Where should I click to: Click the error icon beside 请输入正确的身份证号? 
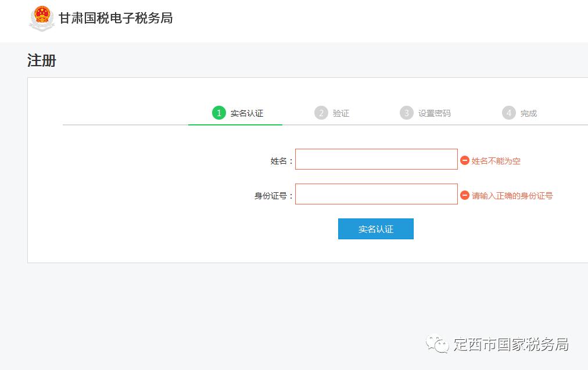point(465,195)
